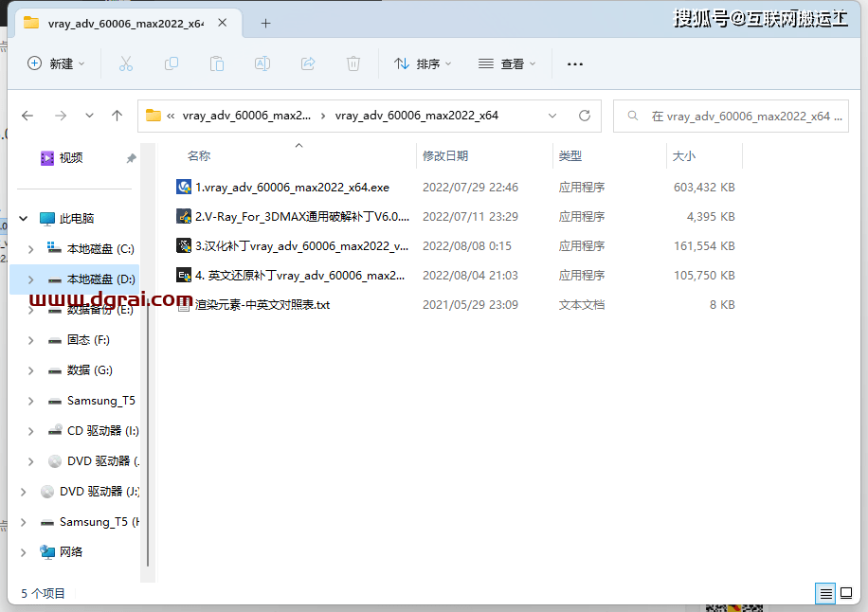This screenshot has width=868, height=612.
Task: Click the 5 个项目 status text
Action: 43,594
